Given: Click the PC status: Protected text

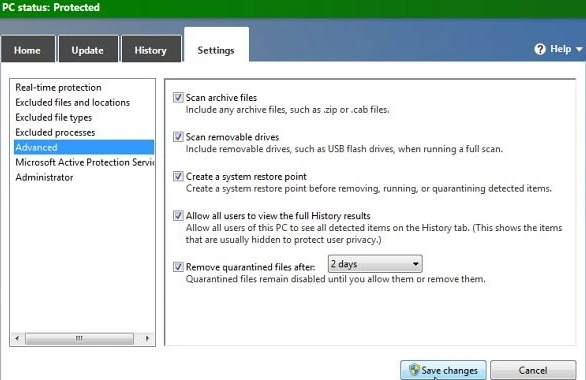Looking at the screenshot, I should click(51, 7).
